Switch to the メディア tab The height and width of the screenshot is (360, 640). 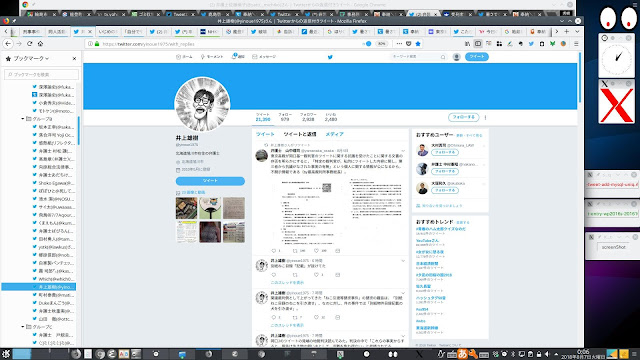334,134
